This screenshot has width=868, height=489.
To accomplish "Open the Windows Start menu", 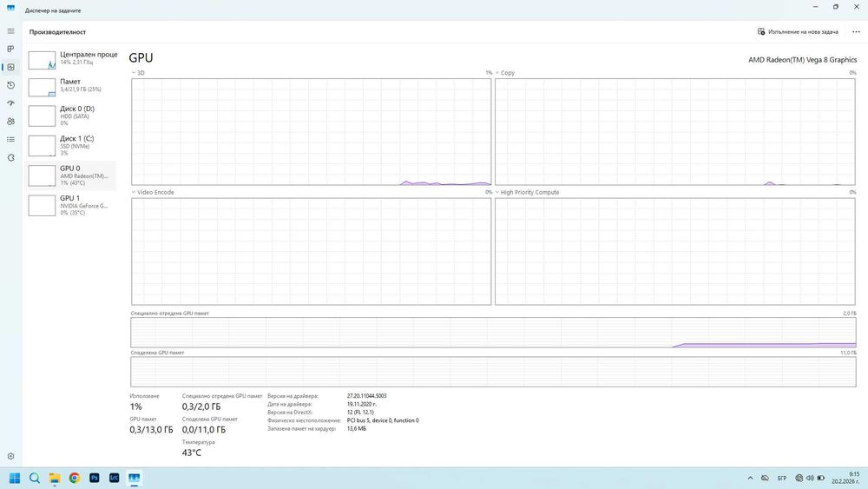I will click(15, 478).
